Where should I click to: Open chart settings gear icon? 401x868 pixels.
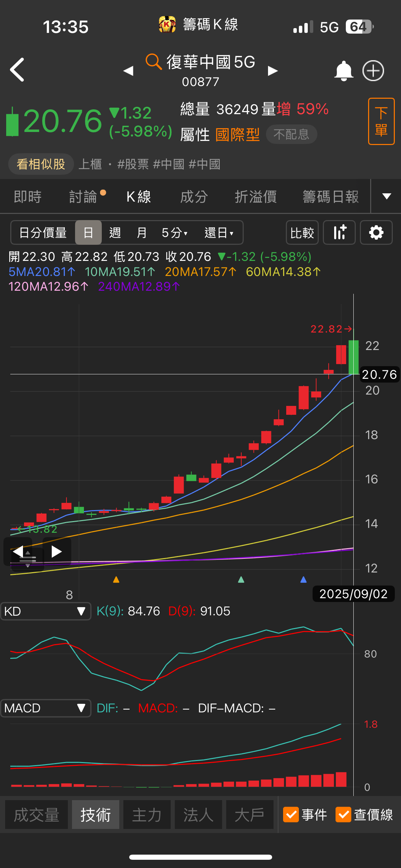[x=376, y=232]
